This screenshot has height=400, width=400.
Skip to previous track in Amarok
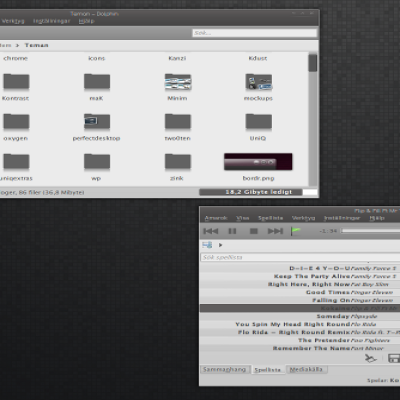[210, 231]
